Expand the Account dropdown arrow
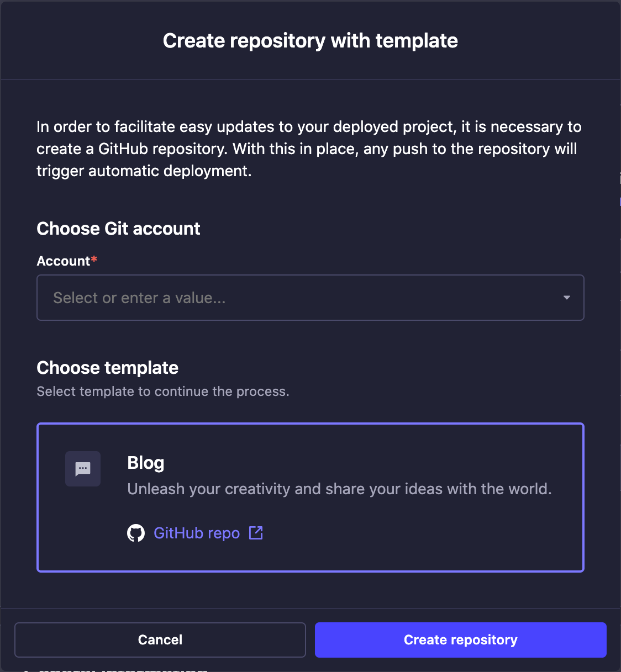621x672 pixels. point(566,298)
